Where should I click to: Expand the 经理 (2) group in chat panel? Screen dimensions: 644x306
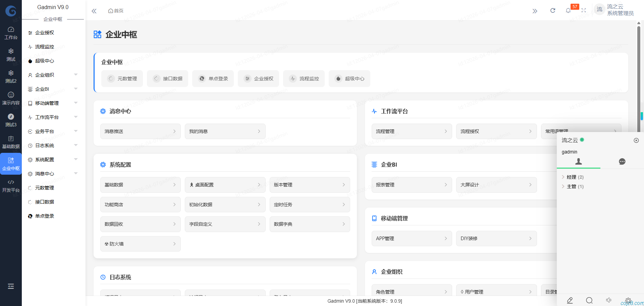pos(572,177)
